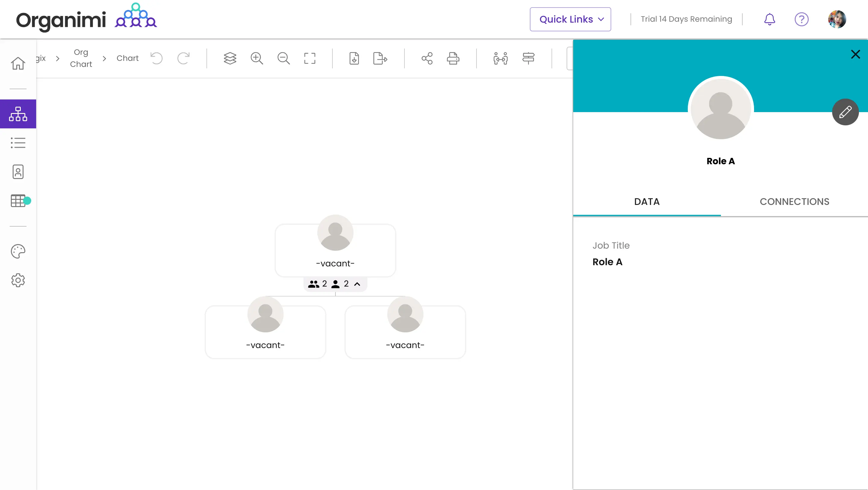This screenshot has height=490, width=868.
Task: Click the Org Chart breadcrumb
Action: [x=81, y=58]
